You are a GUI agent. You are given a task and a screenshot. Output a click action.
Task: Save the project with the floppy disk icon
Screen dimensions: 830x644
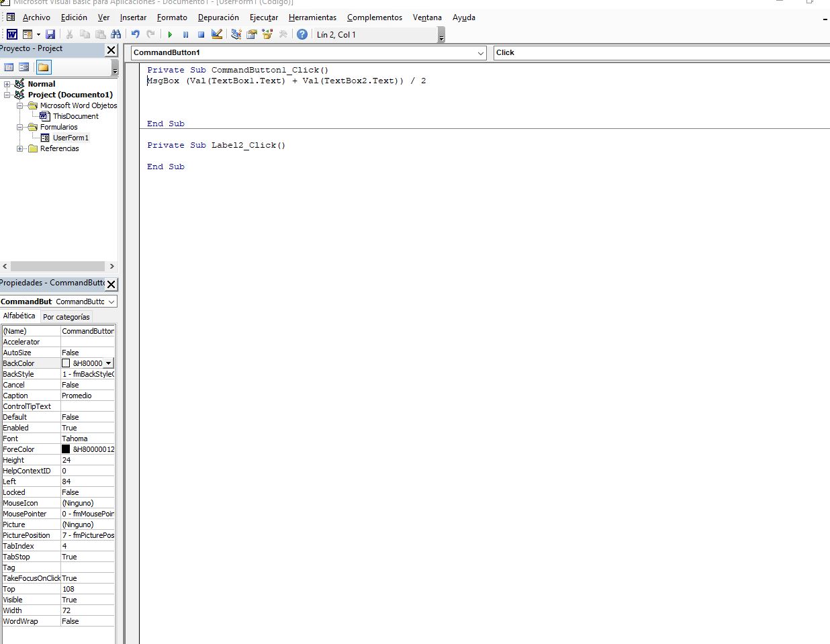[50, 34]
